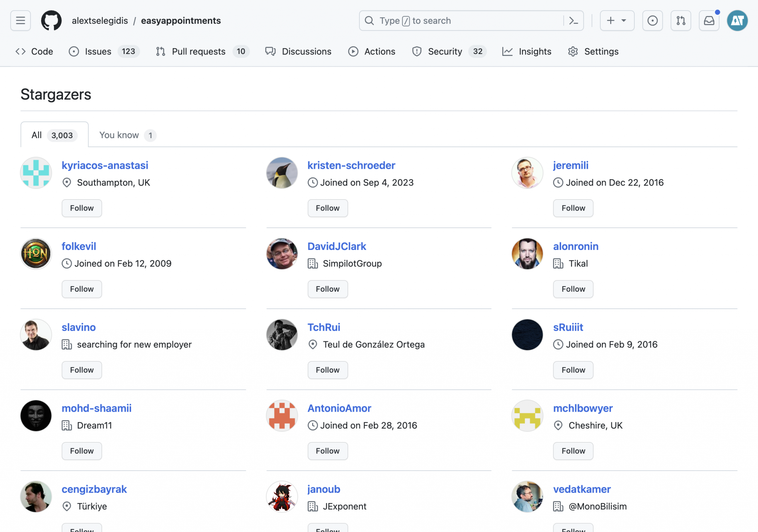The height and width of the screenshot is (532, 758).
Task: Open the hamburger navigation menu
Action: pyautogui.click(x=20, y=20)
